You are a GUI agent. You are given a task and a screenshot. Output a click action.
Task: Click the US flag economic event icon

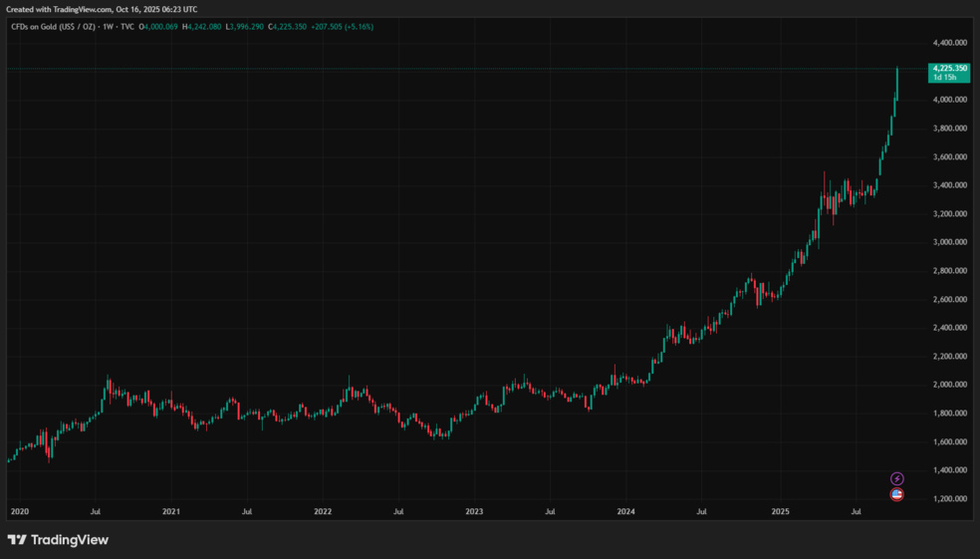[x=896, y=494]
